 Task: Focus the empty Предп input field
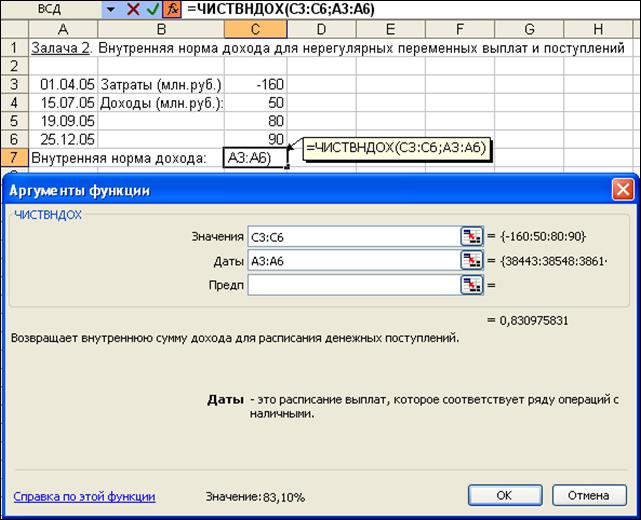tap(350, 285)
